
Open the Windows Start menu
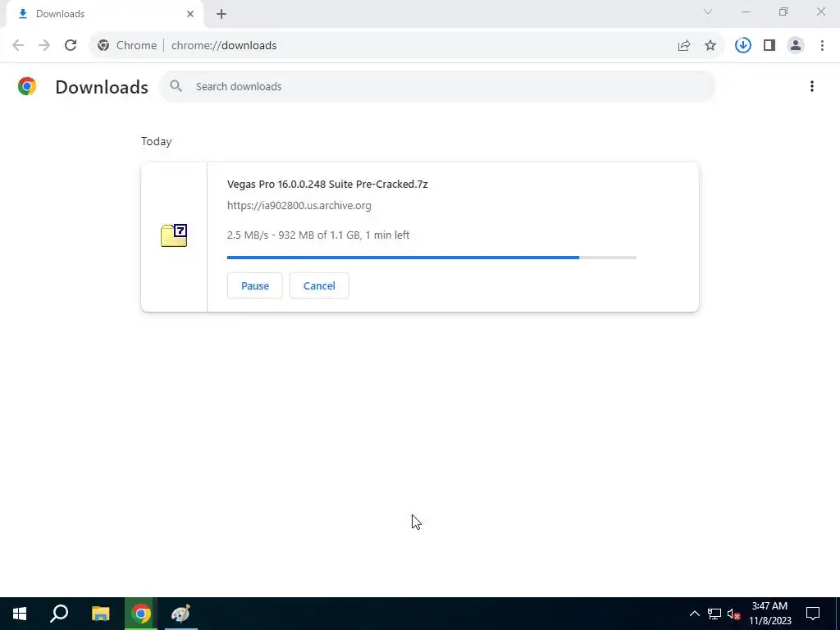pos(20,614)
